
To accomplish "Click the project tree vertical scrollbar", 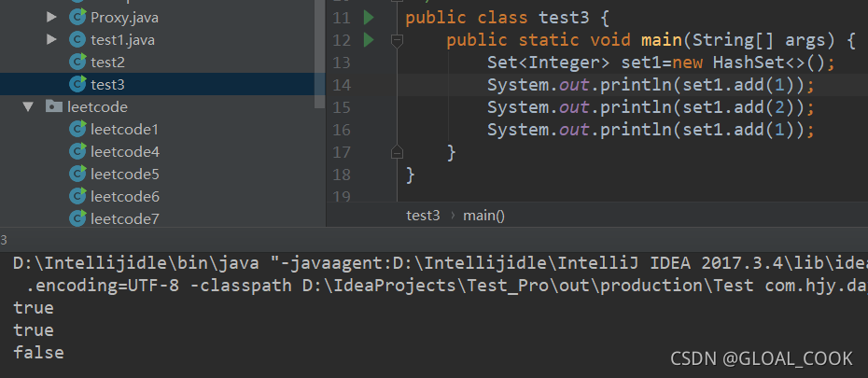I will tap(319, 54).
